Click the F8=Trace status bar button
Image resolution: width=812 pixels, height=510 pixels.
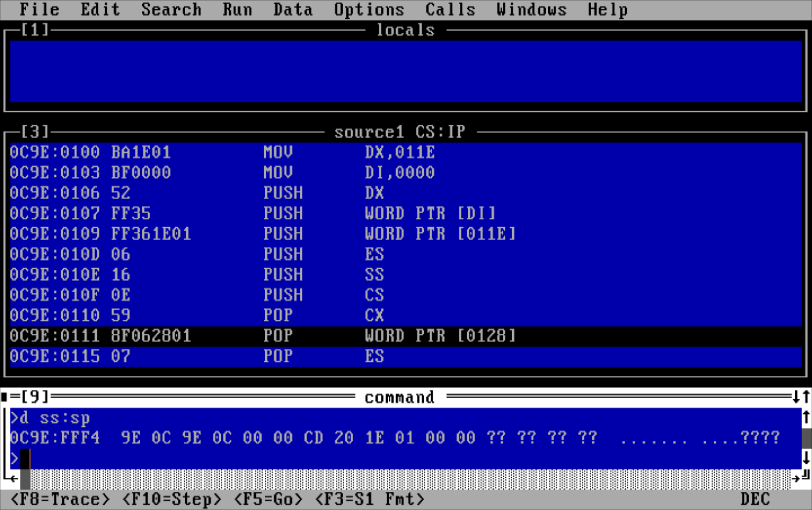click(x=60, y=499)
